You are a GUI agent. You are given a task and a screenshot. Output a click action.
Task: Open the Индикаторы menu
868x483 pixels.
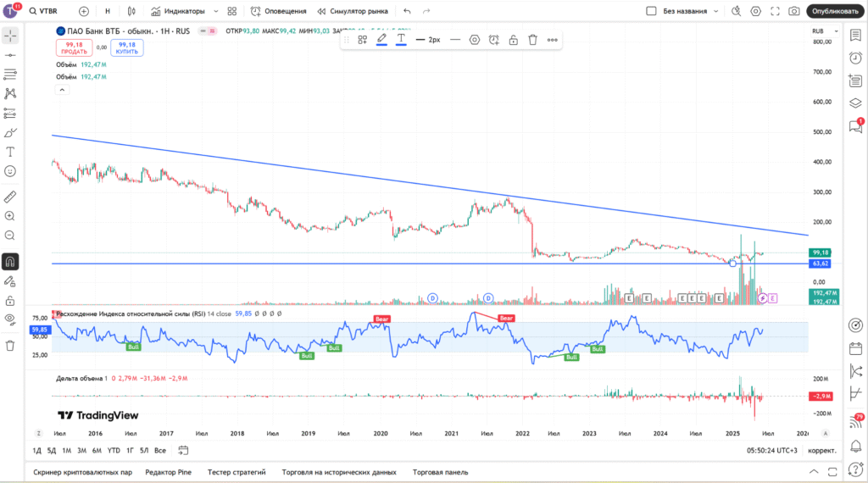pyautogui.click(x=178, y=11)
